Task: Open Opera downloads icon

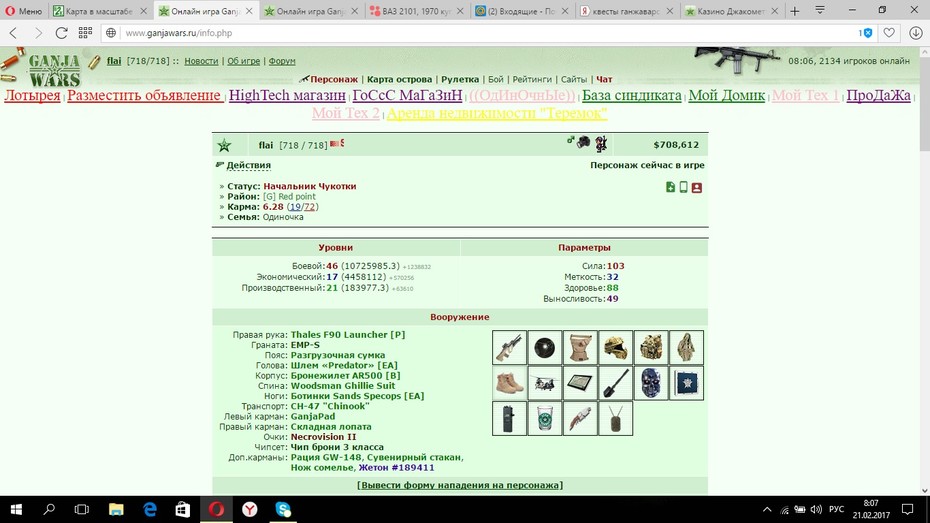Action: (916, 33)
